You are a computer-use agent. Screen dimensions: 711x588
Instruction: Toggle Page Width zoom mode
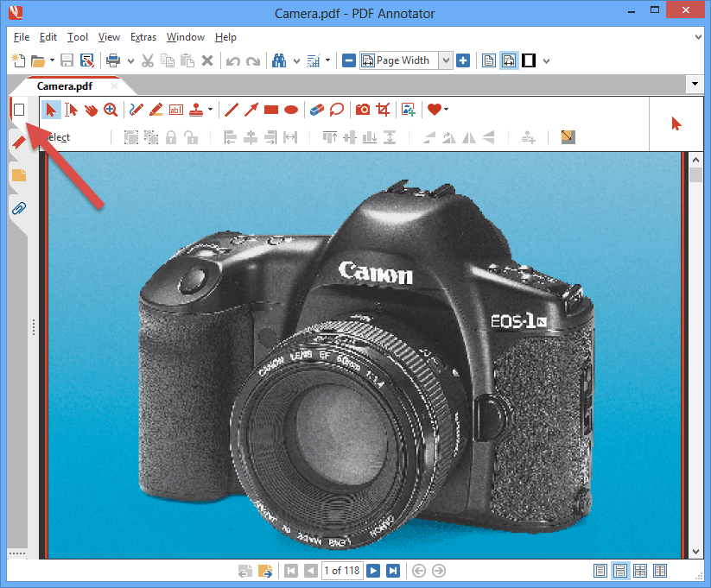pyautogui.click(x=508, y=60)
